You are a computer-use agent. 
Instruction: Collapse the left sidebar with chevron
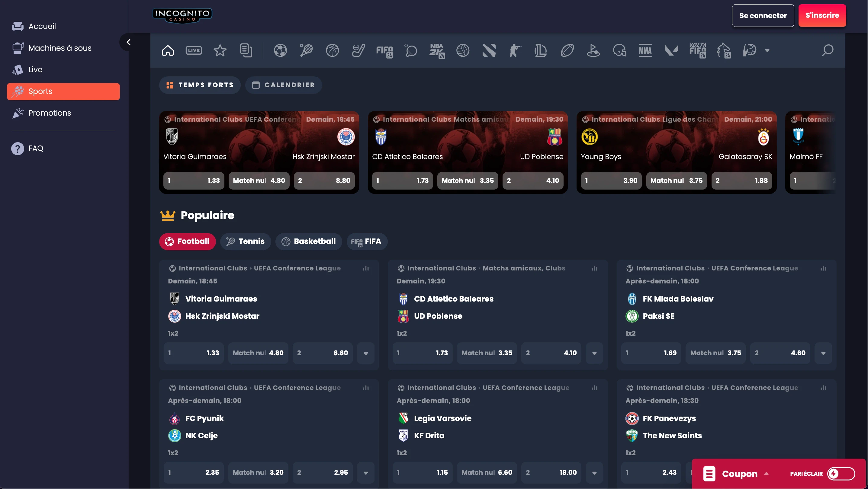coord(128,42)
